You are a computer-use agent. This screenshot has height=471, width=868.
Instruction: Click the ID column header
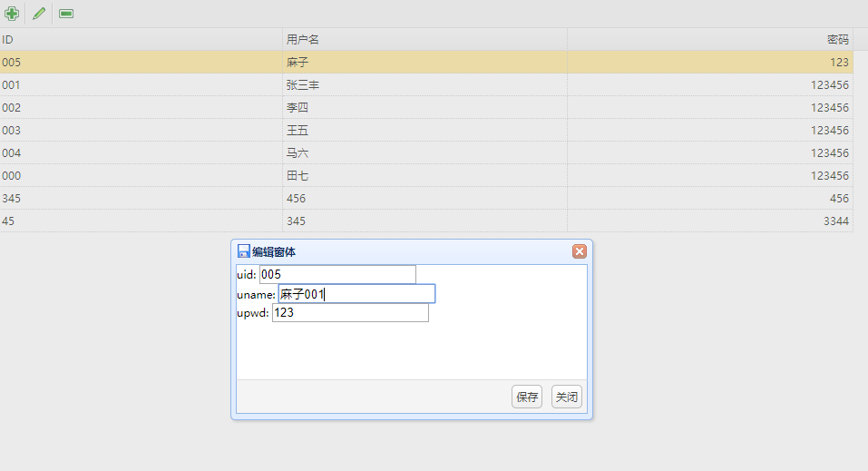pyautogui.click(x=141, y=39)
